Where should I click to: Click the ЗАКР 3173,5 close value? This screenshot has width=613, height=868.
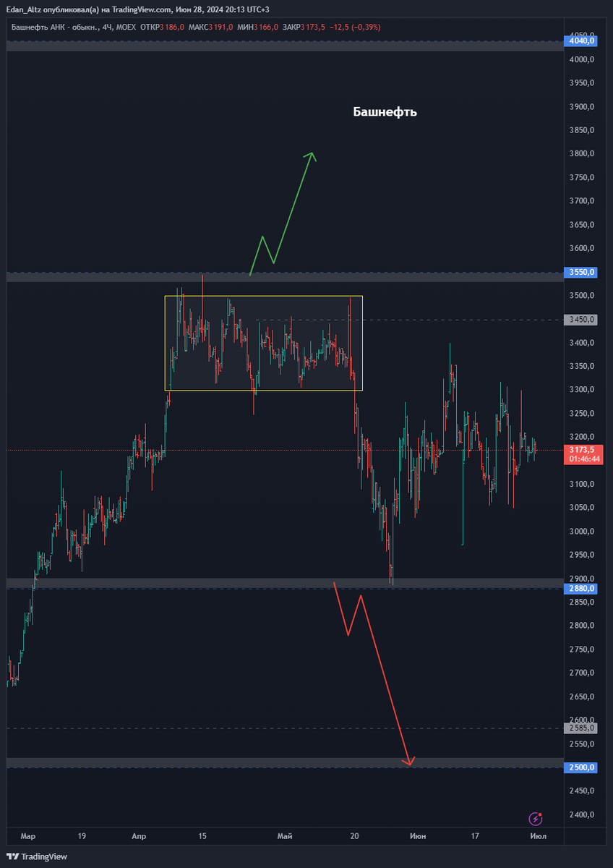304,27
